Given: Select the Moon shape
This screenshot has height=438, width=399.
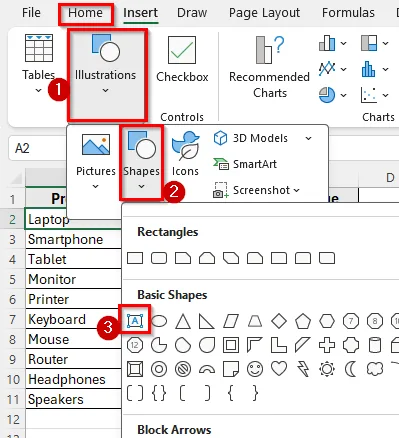Looking at the screenshot, I should [x=351, y=369].
